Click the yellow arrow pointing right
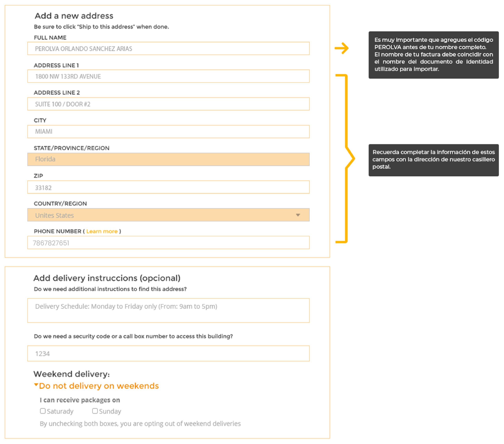This screenshot has height=444, width=504. (342, 48)
